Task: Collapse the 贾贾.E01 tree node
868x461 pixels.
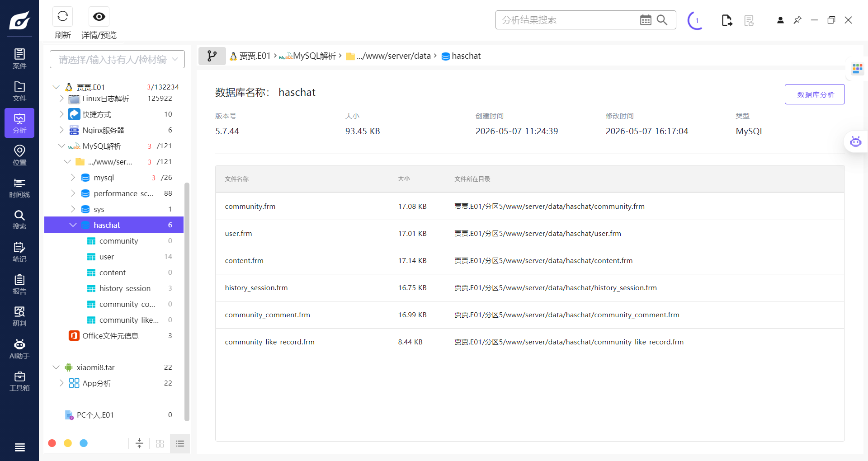Action: (x=56, y=87)
